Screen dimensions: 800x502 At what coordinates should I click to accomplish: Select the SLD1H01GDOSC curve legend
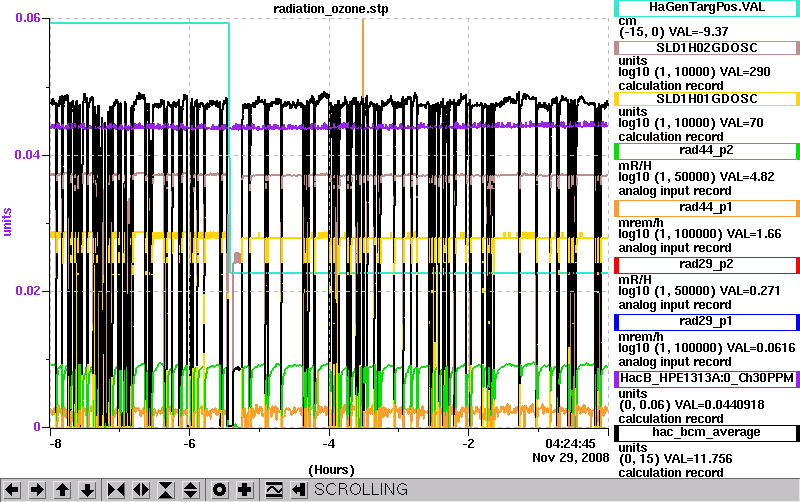[707, 99]
